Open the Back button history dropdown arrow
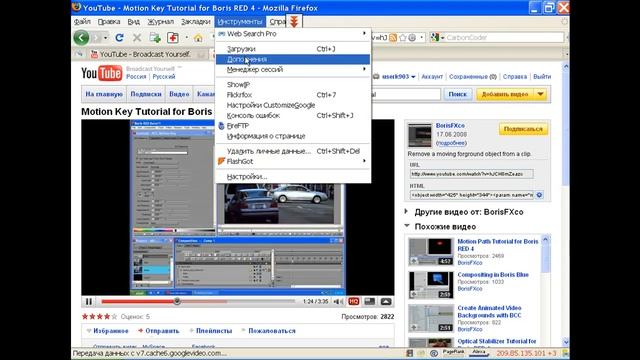The image size is (640, 360). [106, 38]
